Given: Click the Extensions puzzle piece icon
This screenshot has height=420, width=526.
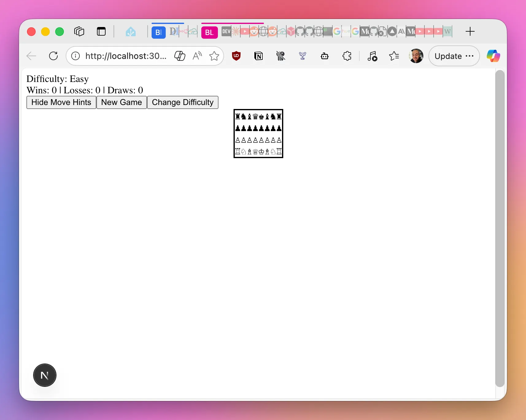Looking at the screenshot, I should [347, 56].
